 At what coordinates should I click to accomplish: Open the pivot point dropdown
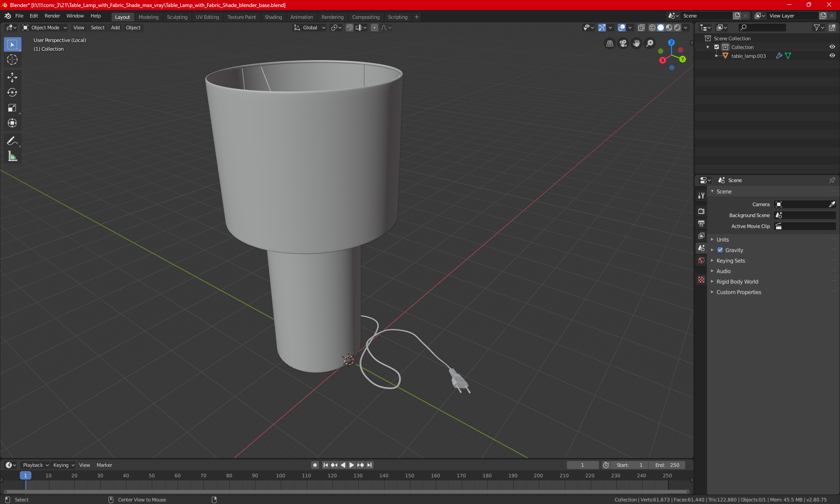click(336, 28)
